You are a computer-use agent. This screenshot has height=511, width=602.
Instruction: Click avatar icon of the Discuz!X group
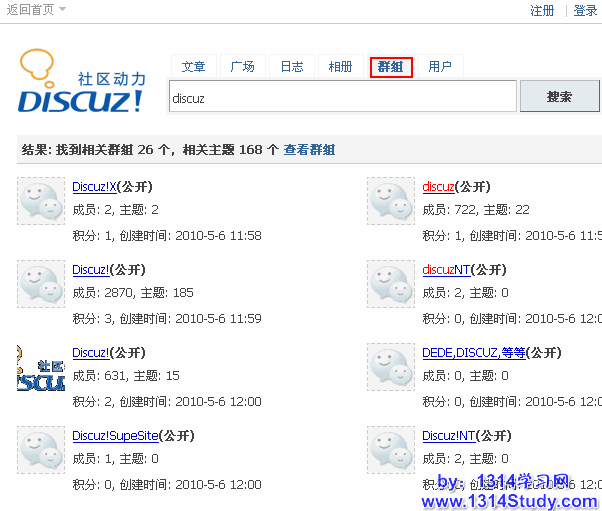[41, 201]
